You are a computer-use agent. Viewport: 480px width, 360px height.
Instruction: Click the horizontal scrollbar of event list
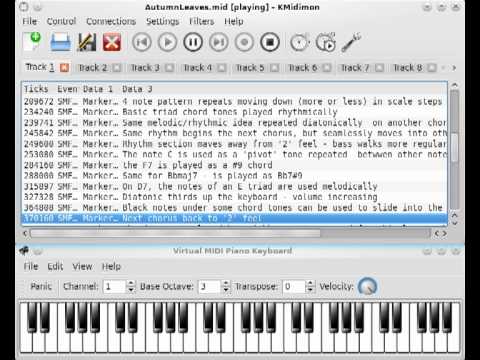coord(175,234)
